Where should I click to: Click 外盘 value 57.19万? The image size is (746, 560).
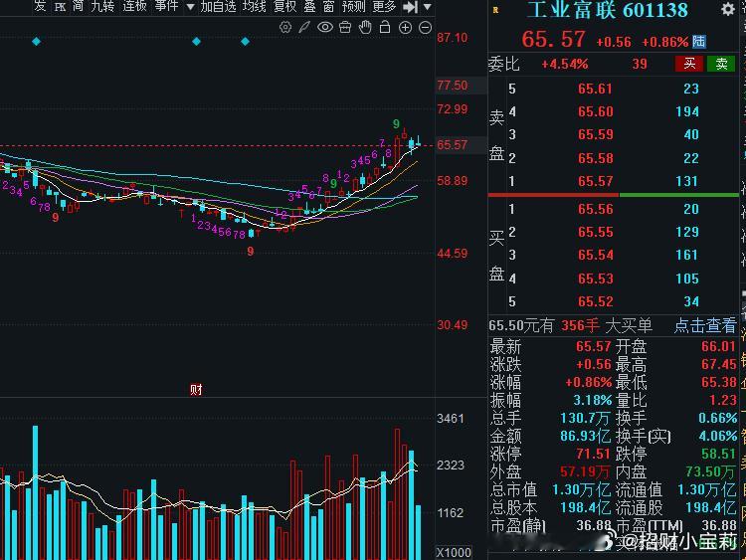(585, 471)
